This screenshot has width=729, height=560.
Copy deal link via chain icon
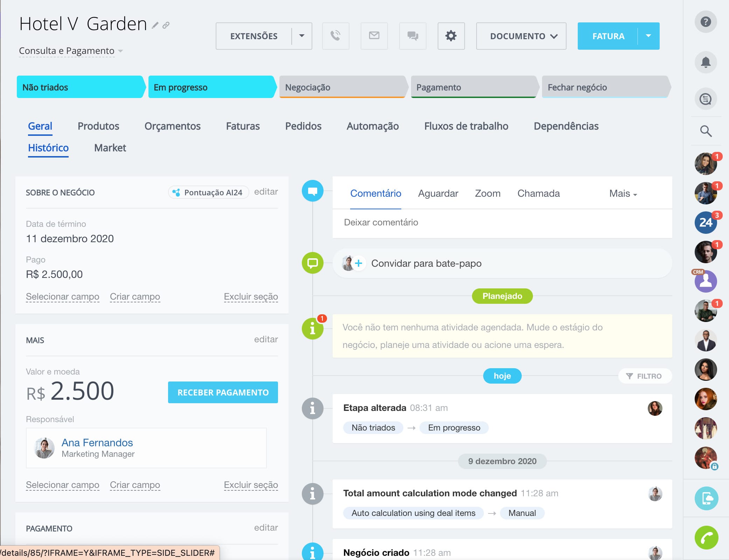coord(166,25)
